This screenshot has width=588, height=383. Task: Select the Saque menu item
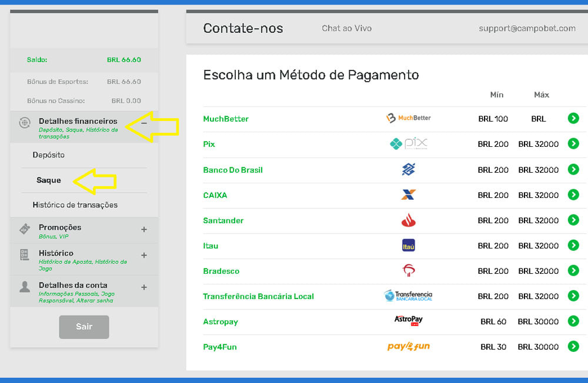(49, 180)
